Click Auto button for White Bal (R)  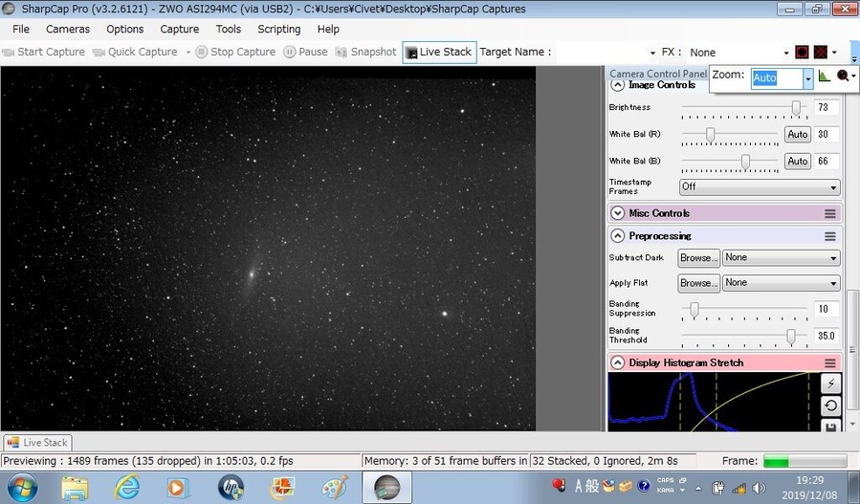coord(797,135)
